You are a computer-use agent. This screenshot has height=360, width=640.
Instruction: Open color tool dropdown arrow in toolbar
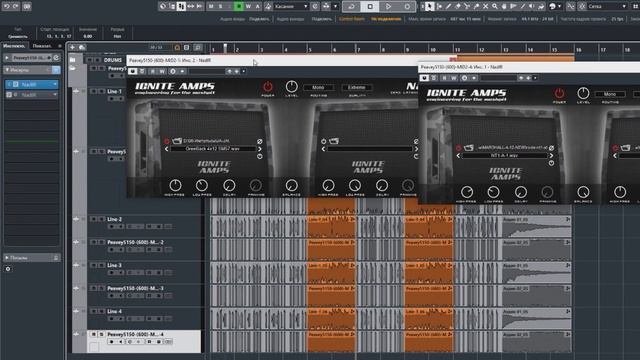pyautogui.click(x=560, y=6)
